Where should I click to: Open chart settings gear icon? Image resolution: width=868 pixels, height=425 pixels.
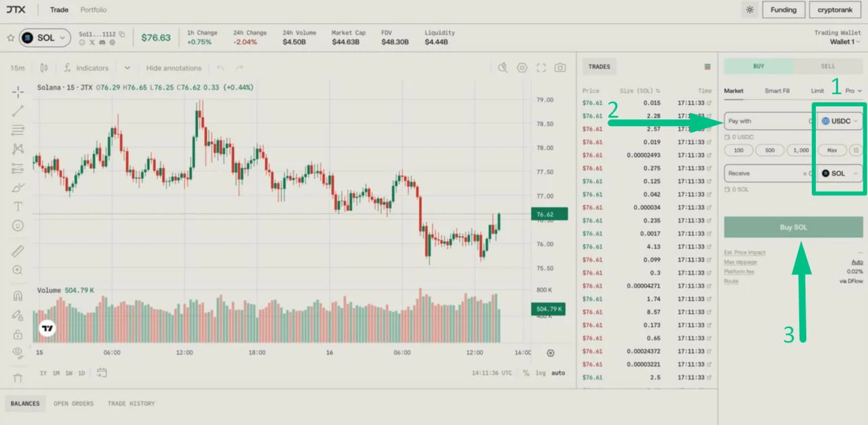click(522, 68)
